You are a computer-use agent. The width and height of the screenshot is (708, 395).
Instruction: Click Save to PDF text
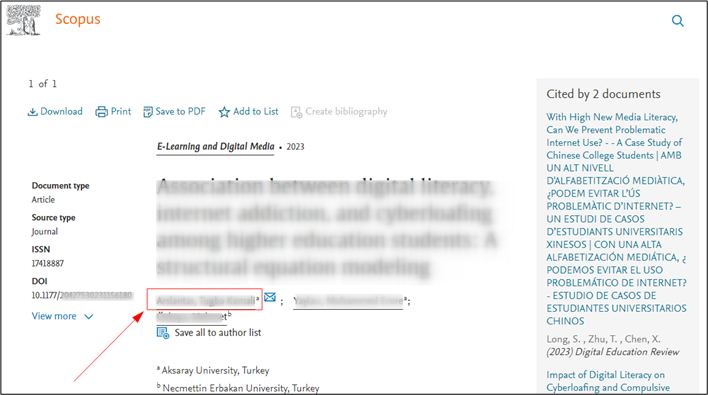click(x=181, y=112)
